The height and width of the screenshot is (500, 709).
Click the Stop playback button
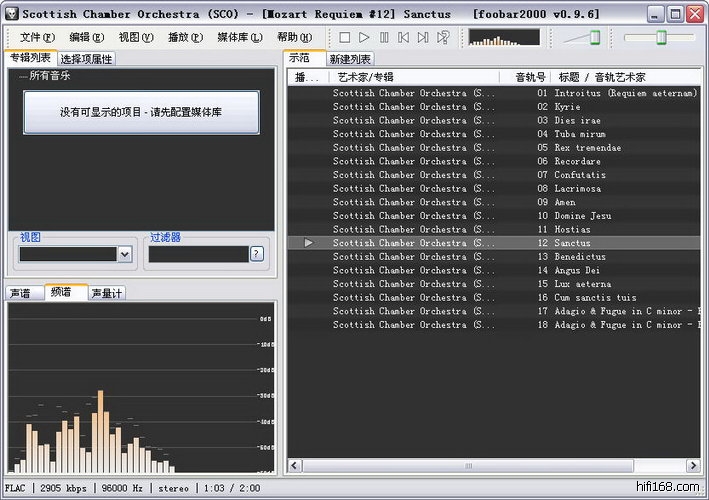tap(345, 37)
